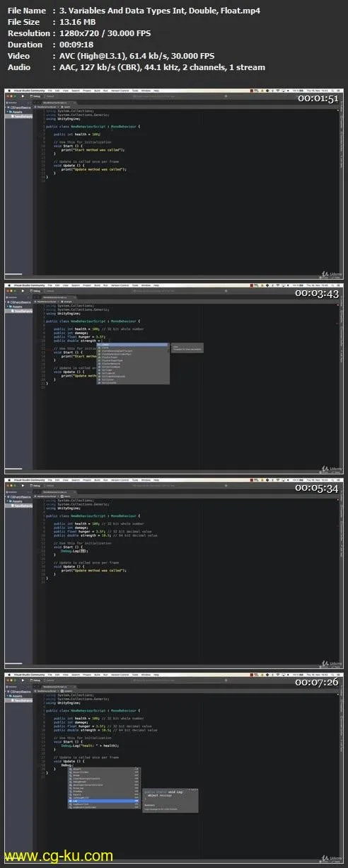Click the Run play button in the 00:07:26 frame
The image size is (348, 868).
tap(22, 680)
